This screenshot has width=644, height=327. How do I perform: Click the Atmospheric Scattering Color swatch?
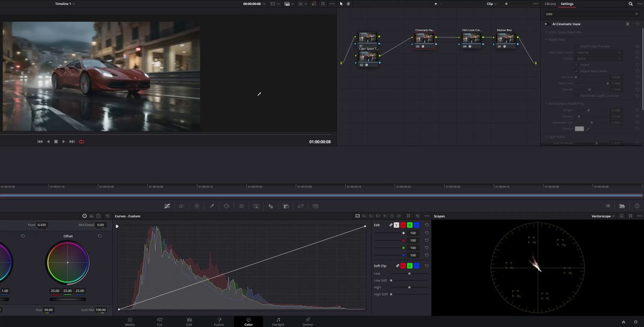(579, 129)
